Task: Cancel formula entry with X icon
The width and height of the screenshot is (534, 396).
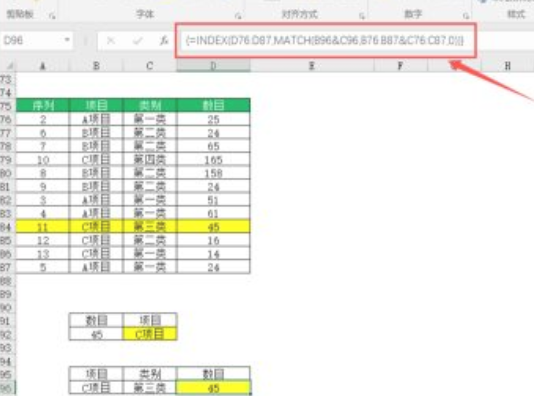Action: (111, 41)
